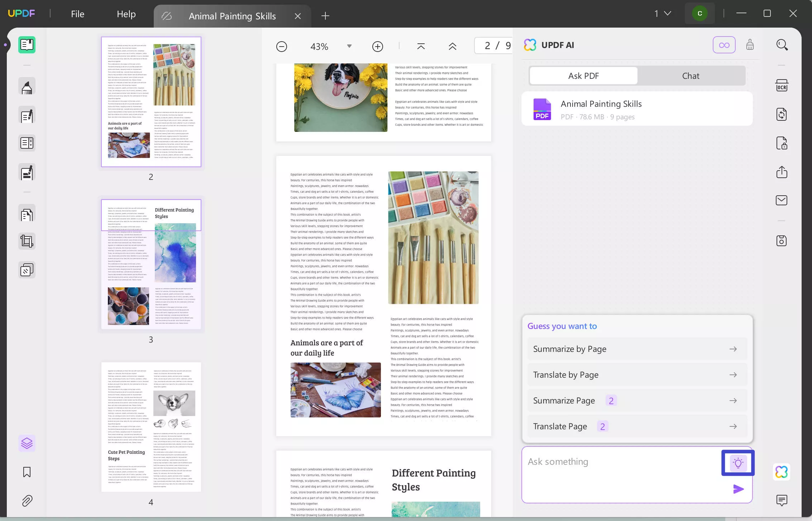
Task: Expand the window count dropdown 1
Action: 663,14
